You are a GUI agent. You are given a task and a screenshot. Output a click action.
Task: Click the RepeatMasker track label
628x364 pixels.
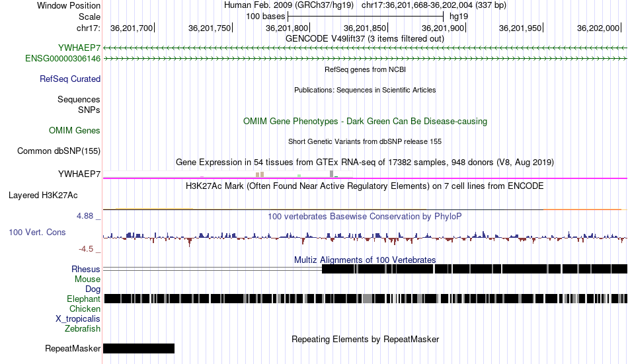tap(73, 348)
